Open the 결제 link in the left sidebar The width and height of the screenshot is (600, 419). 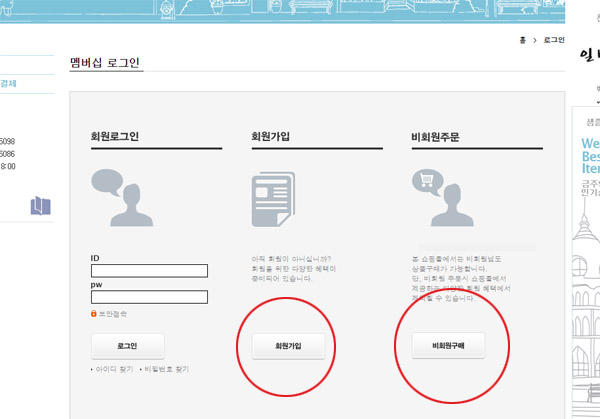8,84
